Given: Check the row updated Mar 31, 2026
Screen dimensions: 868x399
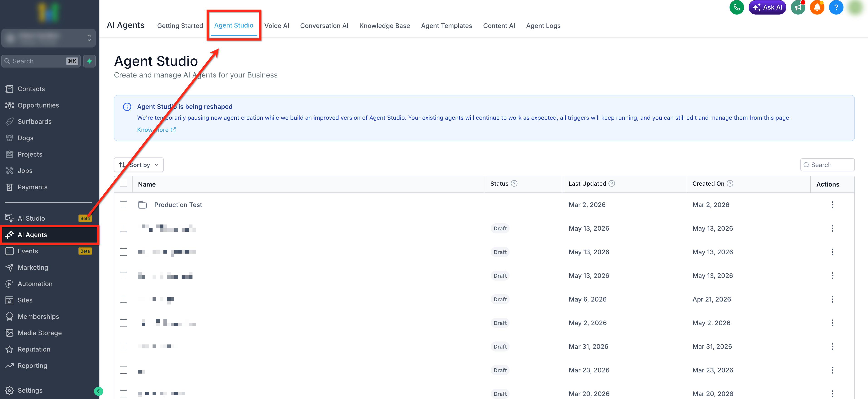Looking at the screenshot, I should coord(124,347).
